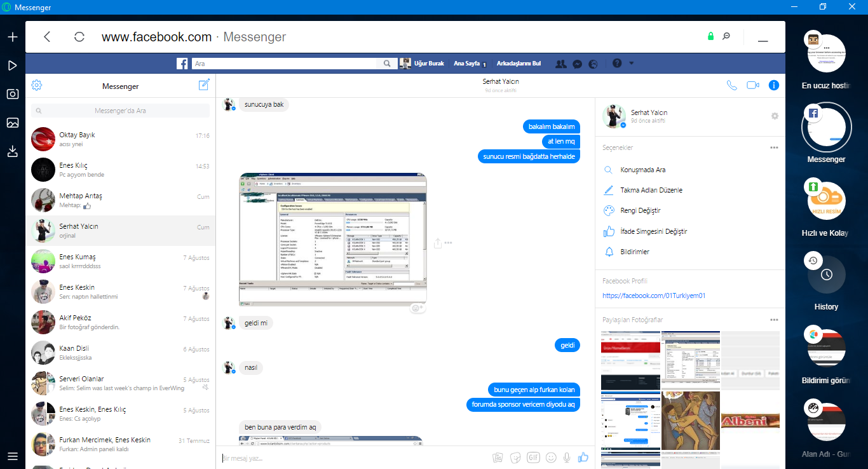Open the Facebook messages icon in the blue bar
868x469 pixels.
(577, 64)
